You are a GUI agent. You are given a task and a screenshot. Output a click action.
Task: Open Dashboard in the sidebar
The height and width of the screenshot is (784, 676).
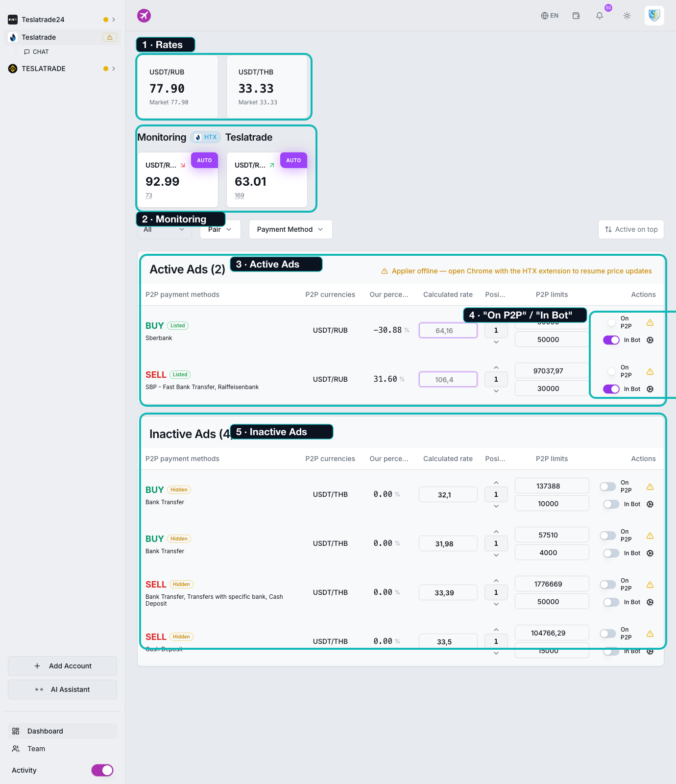coord(62,731)
